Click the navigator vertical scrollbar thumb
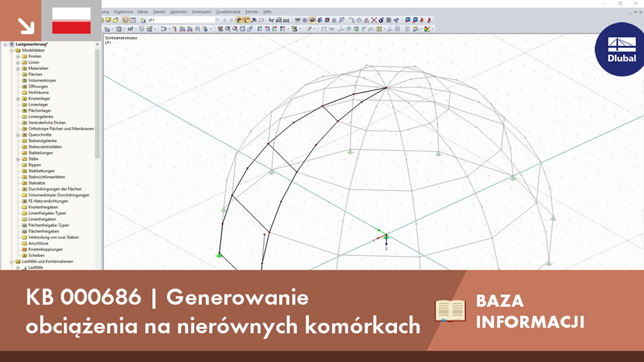Image resolution: width=644 pixels, height=362 pixels. 97,104
